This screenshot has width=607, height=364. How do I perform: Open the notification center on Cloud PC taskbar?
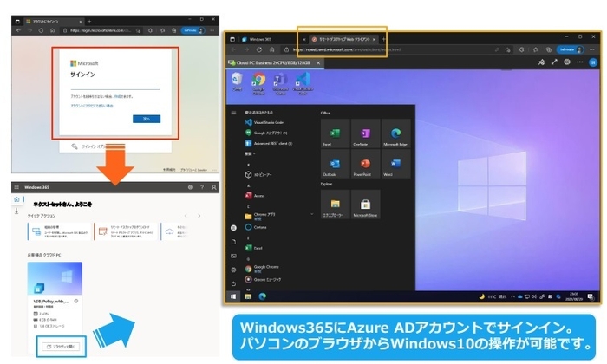591,296
